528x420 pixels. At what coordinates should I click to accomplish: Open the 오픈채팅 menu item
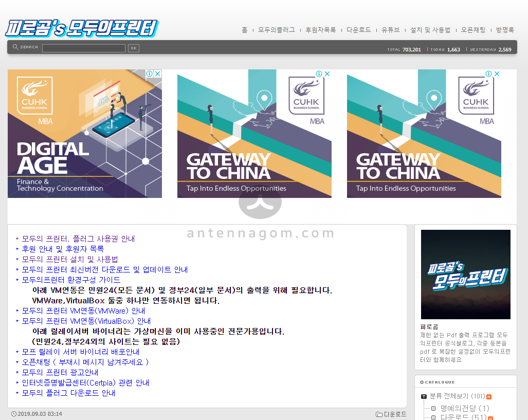point(474,30)
